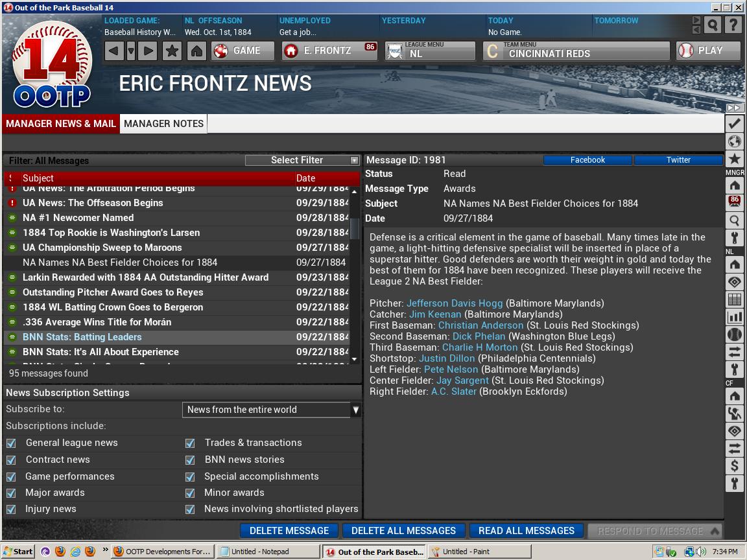Go to the home screen icon
This screenshot has width=747, height=560.
(196, 51)
